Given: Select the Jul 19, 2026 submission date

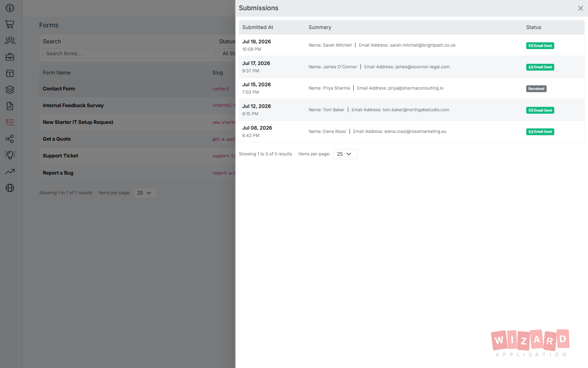Looking at the screenshot, I should click(256, 42).
